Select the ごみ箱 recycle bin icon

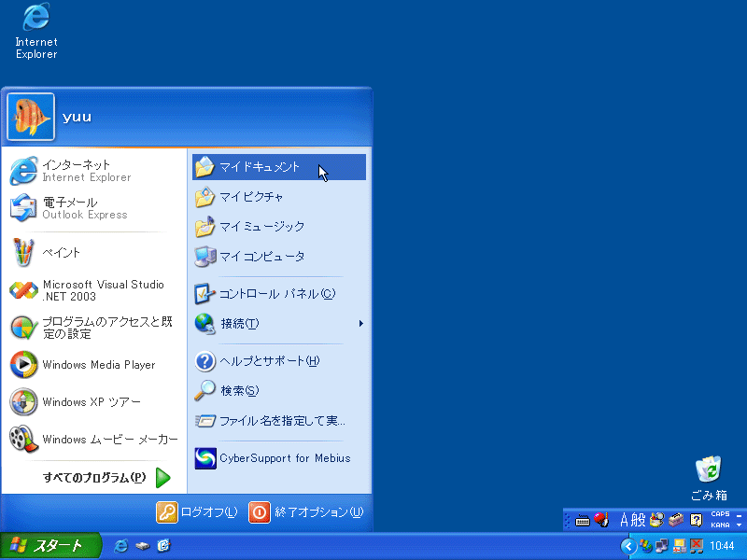pos(709,478)
